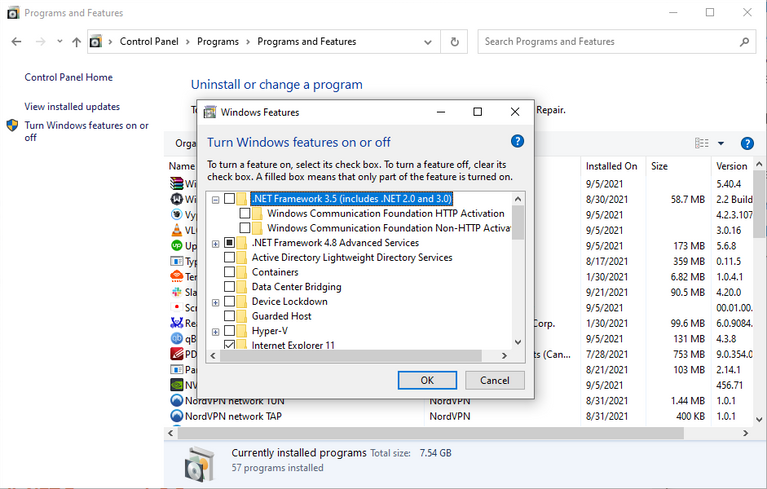
Task: Open View installed updates link
Action: (72, 107)
